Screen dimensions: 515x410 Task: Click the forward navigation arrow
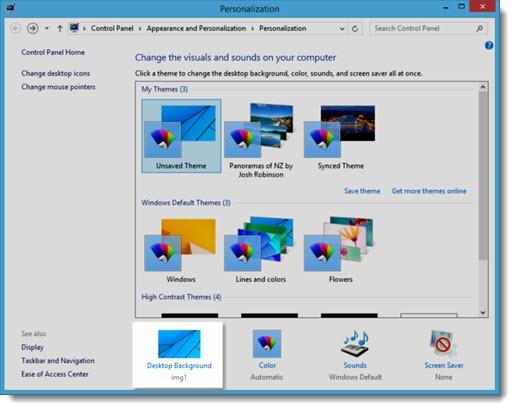click(x=32, y=28)
